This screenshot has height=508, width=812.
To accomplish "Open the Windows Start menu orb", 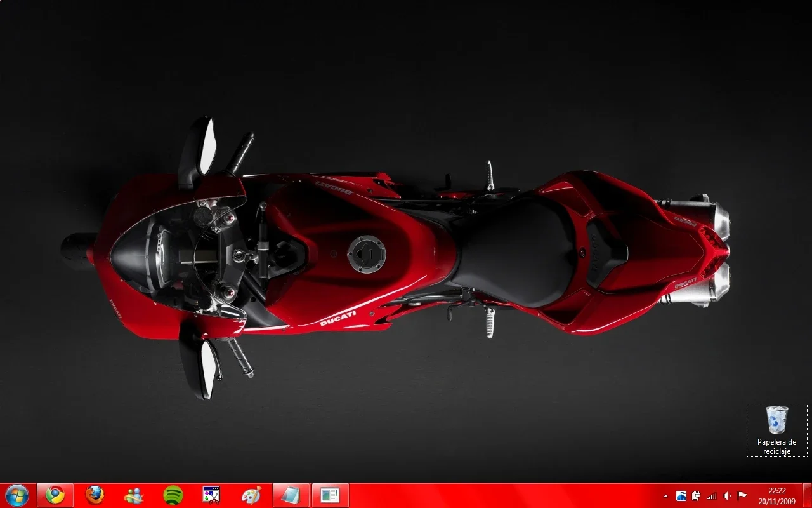I will click(17, 495).
